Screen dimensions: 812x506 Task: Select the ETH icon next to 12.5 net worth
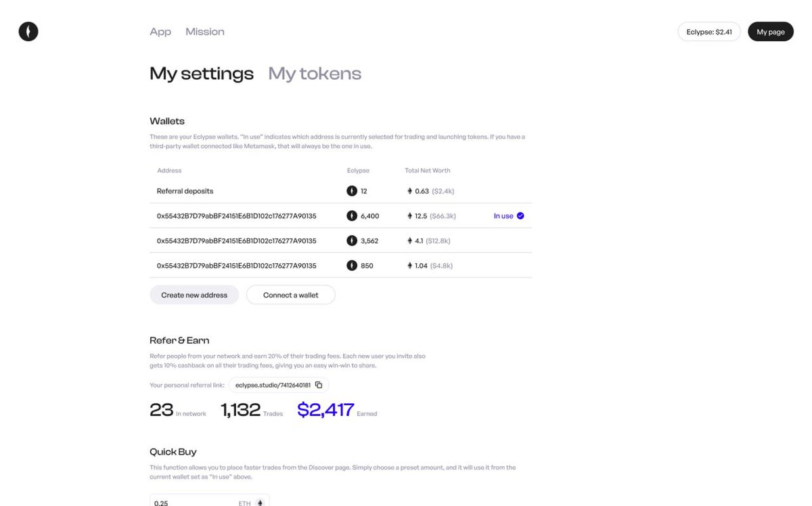[409, 215]
